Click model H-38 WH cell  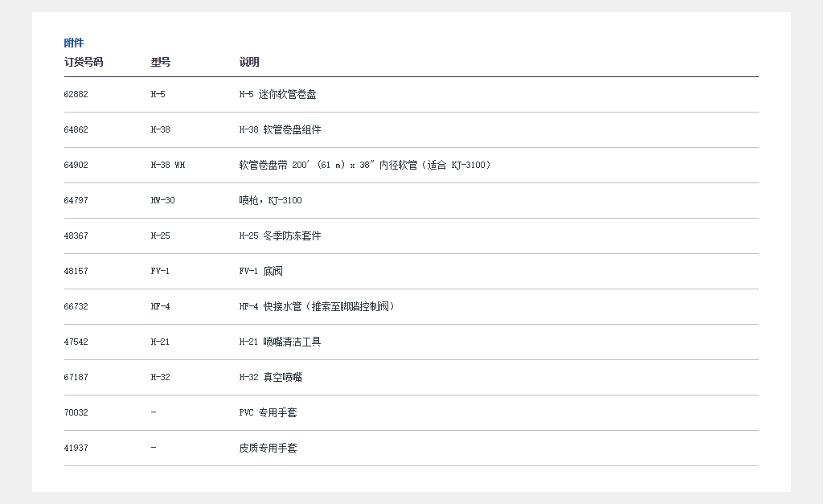click(168, 165)
